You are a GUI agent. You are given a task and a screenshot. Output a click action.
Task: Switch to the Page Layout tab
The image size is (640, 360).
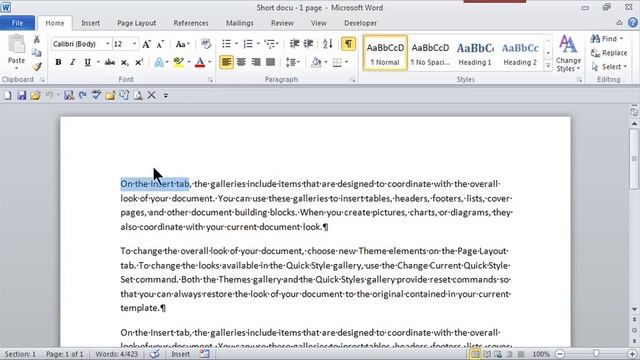(x=136, y=23)
